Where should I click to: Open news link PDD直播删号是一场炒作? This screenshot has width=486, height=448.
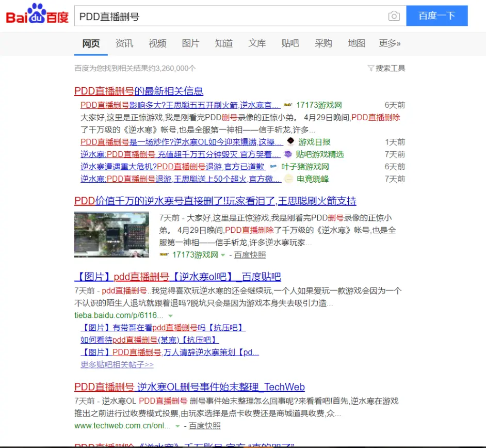pos(182,142)
